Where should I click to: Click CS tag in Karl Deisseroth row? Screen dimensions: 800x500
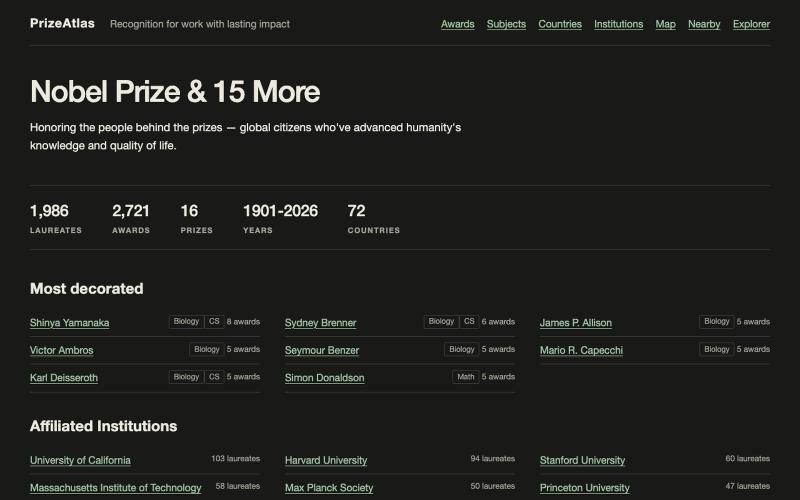tap(214, 377)
